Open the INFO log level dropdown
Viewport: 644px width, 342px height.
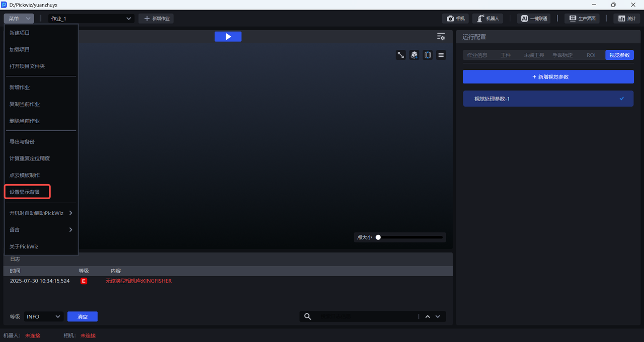point(43,316)
